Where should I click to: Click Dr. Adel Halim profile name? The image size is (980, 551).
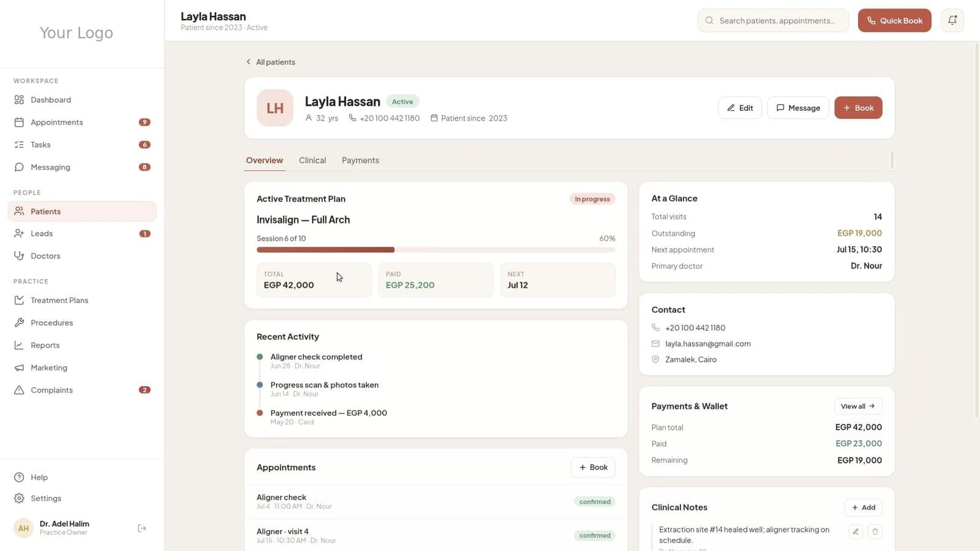64,524
